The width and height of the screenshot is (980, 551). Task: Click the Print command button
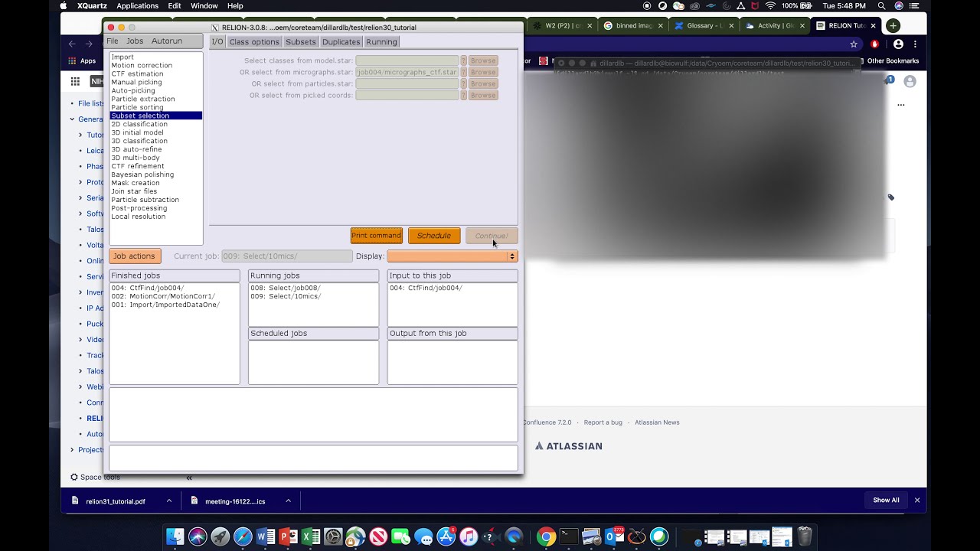click(x=376, y=236)
